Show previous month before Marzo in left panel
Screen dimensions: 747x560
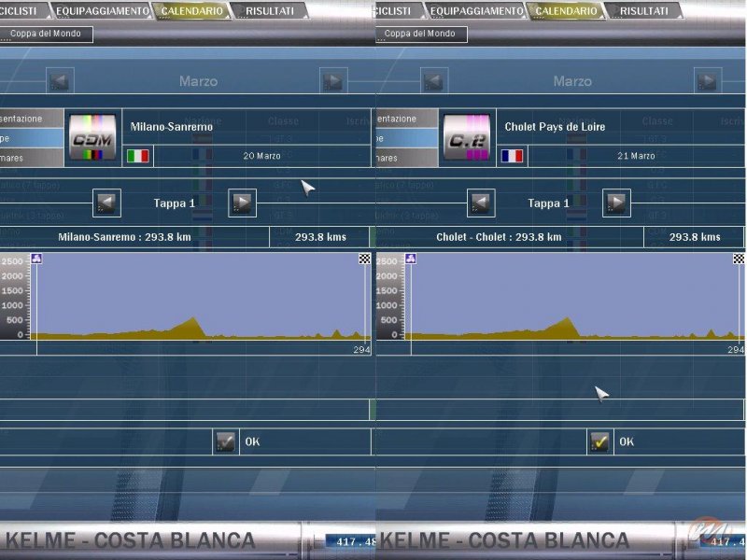coord(60,81)
